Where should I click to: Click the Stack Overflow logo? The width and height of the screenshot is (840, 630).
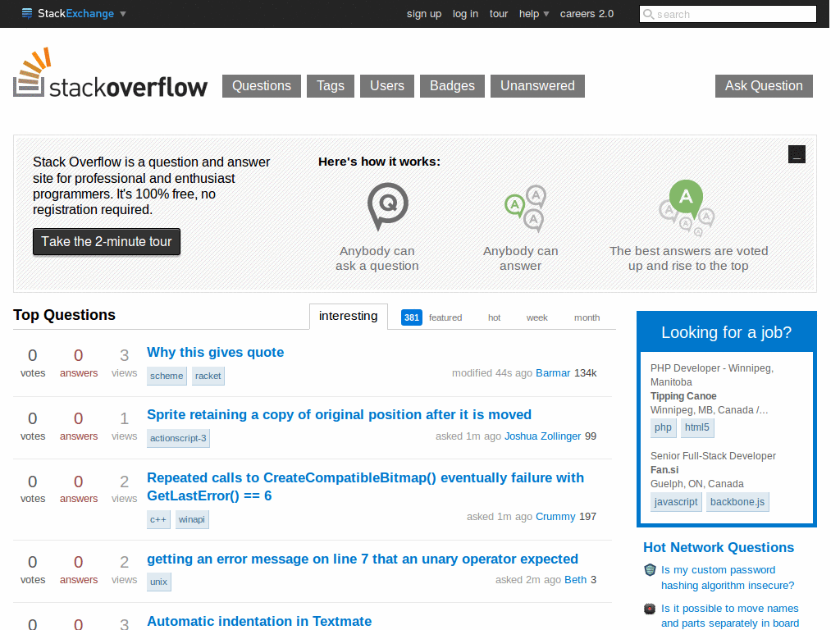tap(111, 74)
